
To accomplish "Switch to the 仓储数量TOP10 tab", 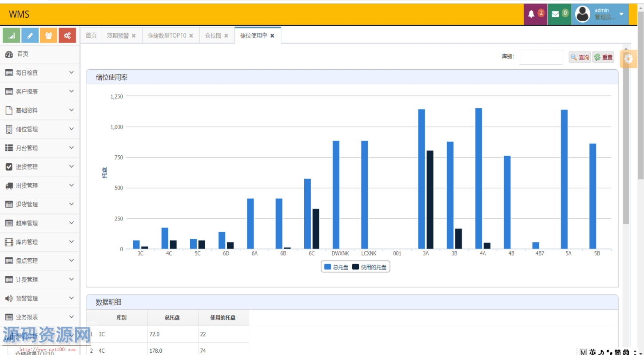I will pyautogui.click(x=167, y=35).
